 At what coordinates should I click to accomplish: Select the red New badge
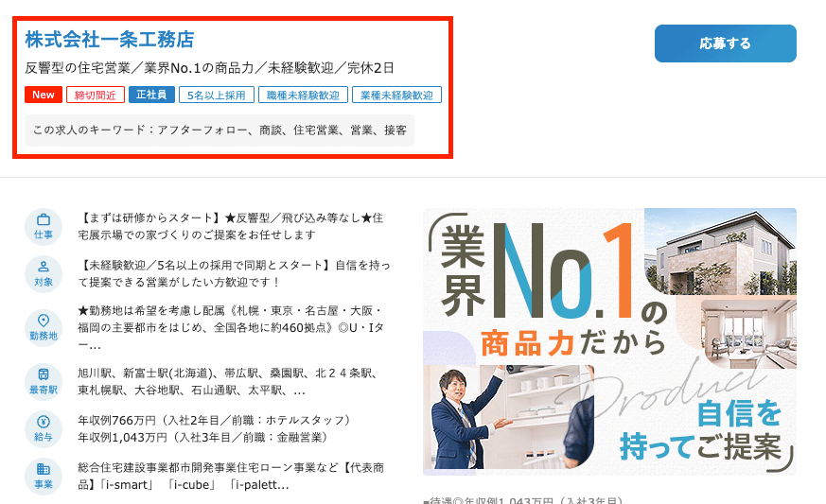click(44, 95)
